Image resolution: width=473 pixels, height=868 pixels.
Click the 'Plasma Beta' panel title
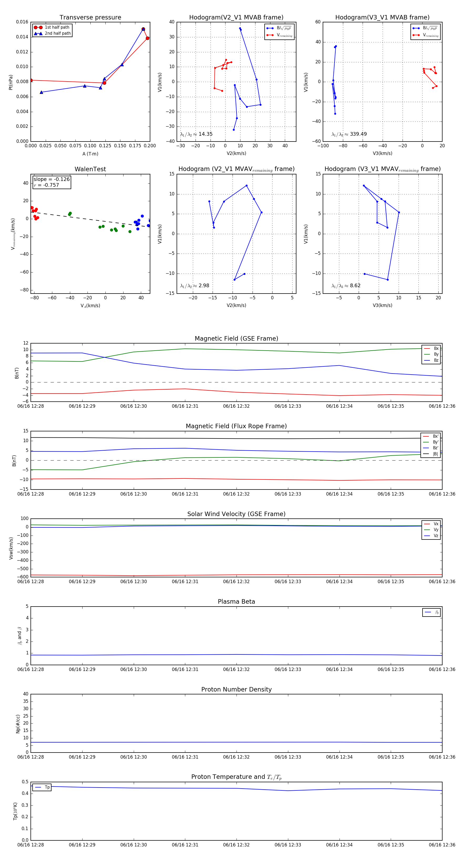(236, 602)
